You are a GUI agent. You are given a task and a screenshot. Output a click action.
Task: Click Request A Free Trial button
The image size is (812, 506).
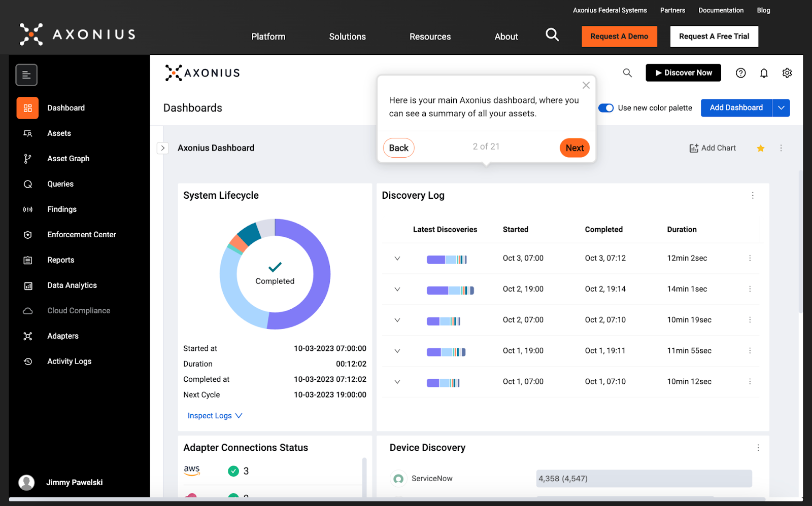coord(714,37)
